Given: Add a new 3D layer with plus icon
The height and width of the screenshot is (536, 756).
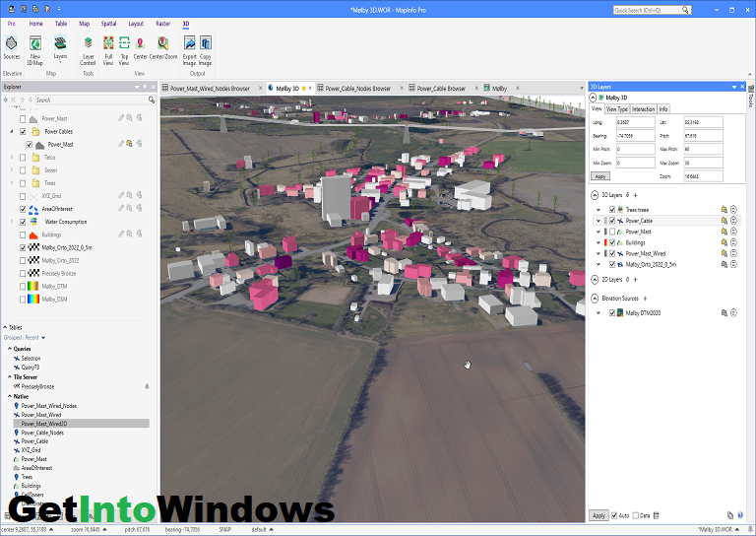Looking at the screenshot, I should [x=636, y=195].
